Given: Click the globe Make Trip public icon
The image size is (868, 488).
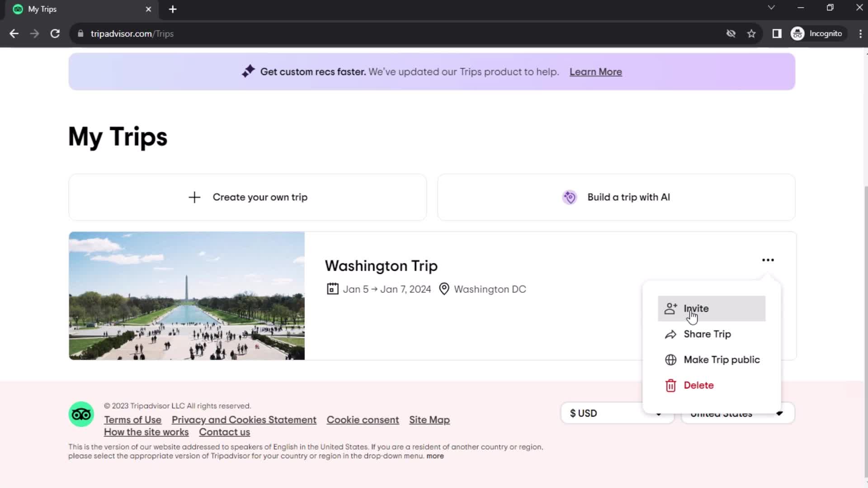Looking at the screenshot, I should (x=670, y=359).
